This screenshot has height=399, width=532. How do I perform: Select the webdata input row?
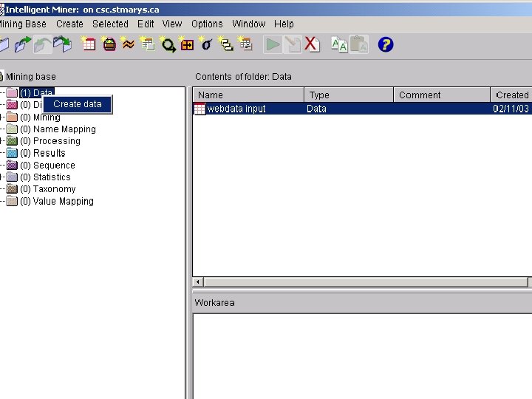tap(362, 109)
